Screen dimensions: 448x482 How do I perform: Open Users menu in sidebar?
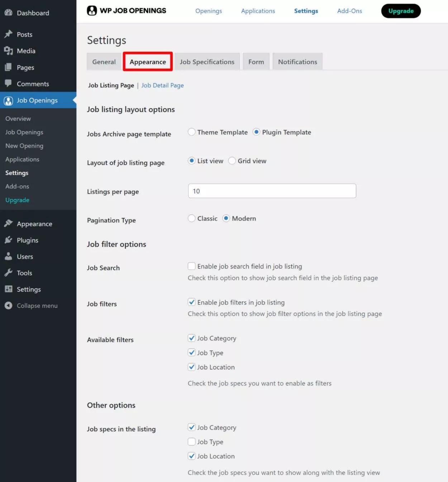pos(25,257)
